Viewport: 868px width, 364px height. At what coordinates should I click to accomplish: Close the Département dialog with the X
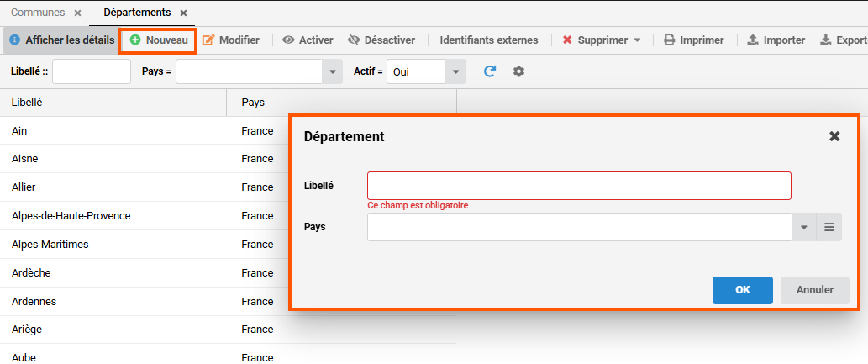834,136
